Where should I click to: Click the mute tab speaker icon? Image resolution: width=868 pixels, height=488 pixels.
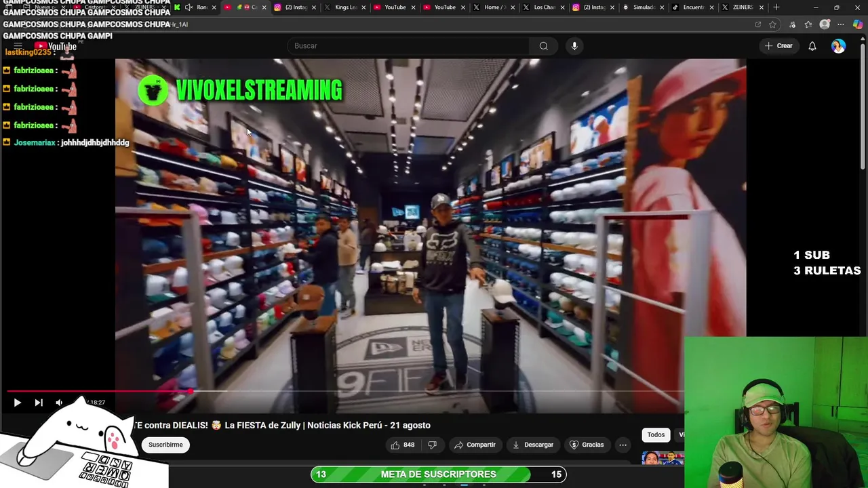(189, 7)
